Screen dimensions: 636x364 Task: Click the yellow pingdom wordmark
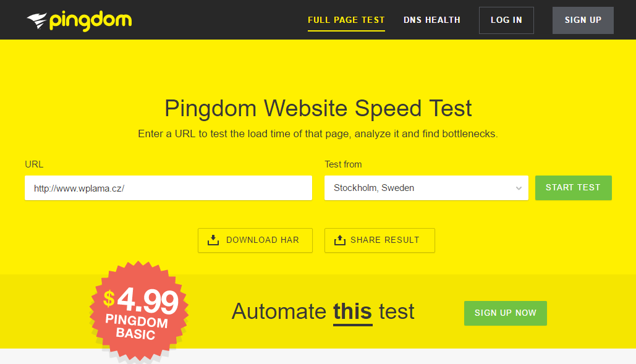pyautogui.click(x=90, y=21)
